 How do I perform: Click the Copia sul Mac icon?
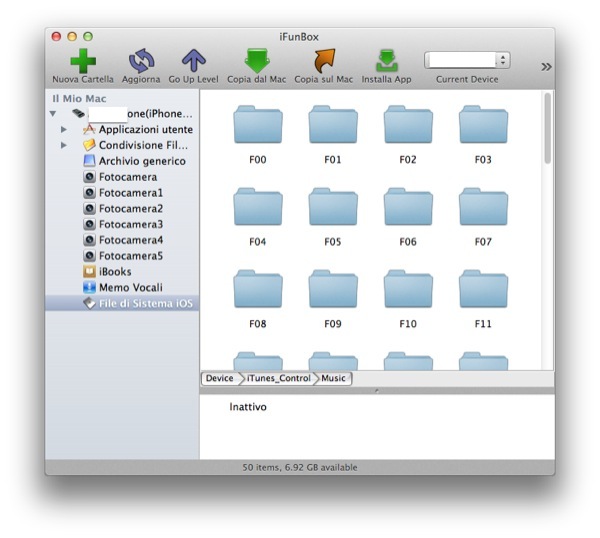click(323, 61)
